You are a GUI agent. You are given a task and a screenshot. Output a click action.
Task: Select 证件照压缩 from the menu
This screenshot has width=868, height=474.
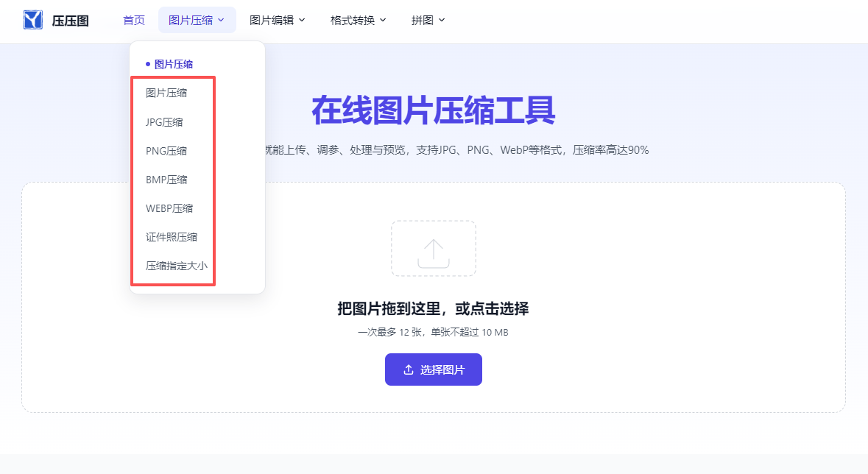point(172,237)
